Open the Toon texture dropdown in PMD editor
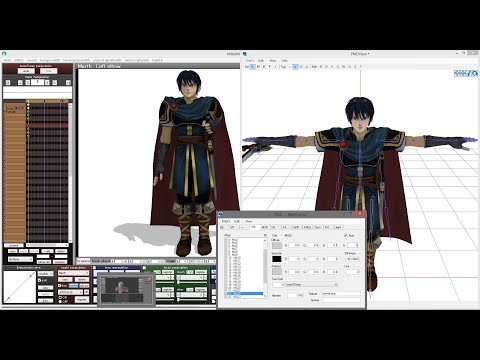The height and width of the screenshot is (360, 480). coord(311,285)
